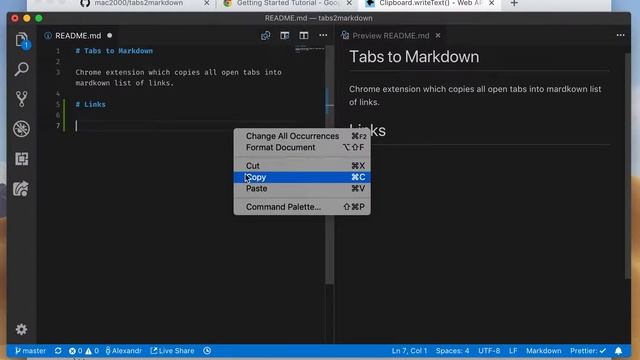
Task: Choose Change All Occurrences from context menu
Action: (x=302, y=136)
